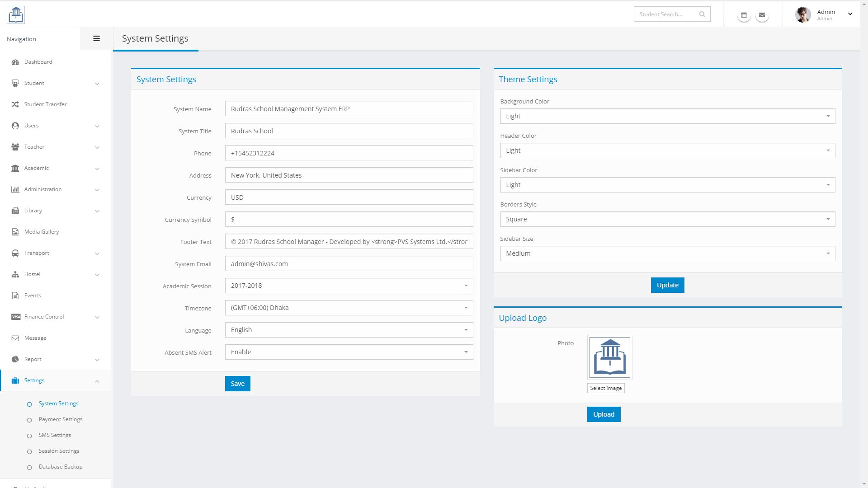
Task: Click the Transport bus icon
Action: click(x=15, y=253)
